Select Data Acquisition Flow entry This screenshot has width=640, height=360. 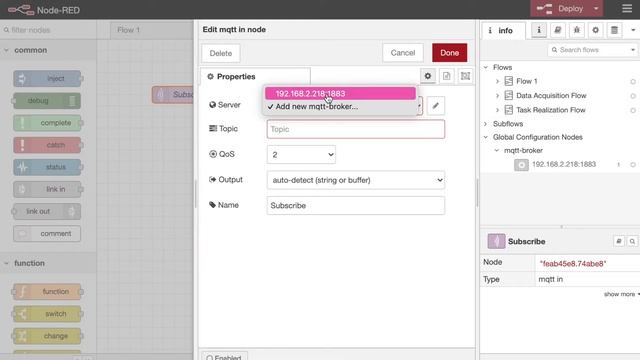click(551, 96)
